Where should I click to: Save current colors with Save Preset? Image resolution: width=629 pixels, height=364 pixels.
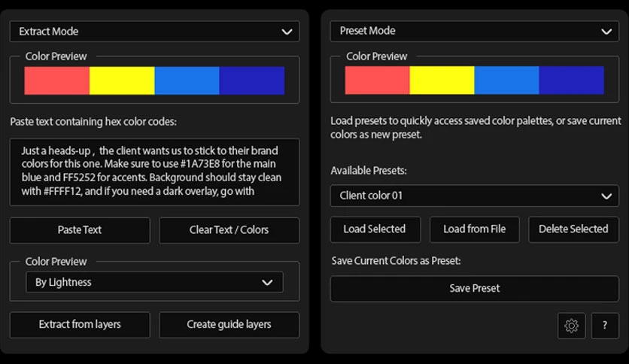click(x=475, y=289)
